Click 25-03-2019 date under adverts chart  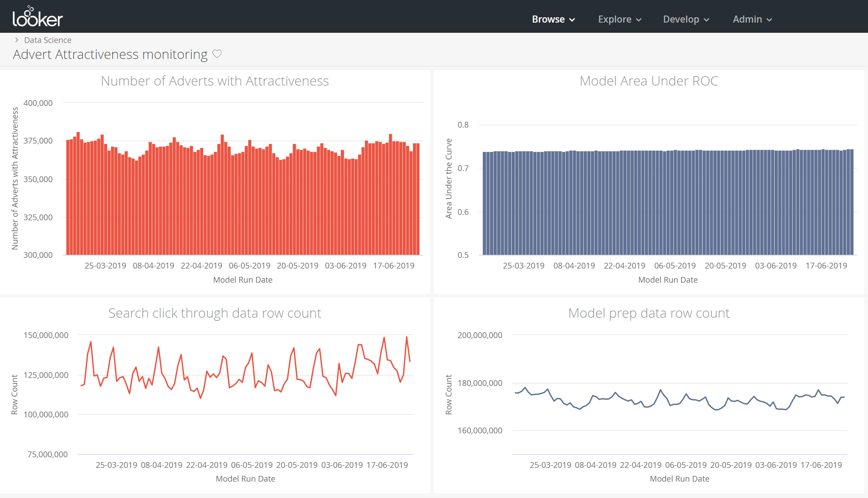tap(105, 266)
